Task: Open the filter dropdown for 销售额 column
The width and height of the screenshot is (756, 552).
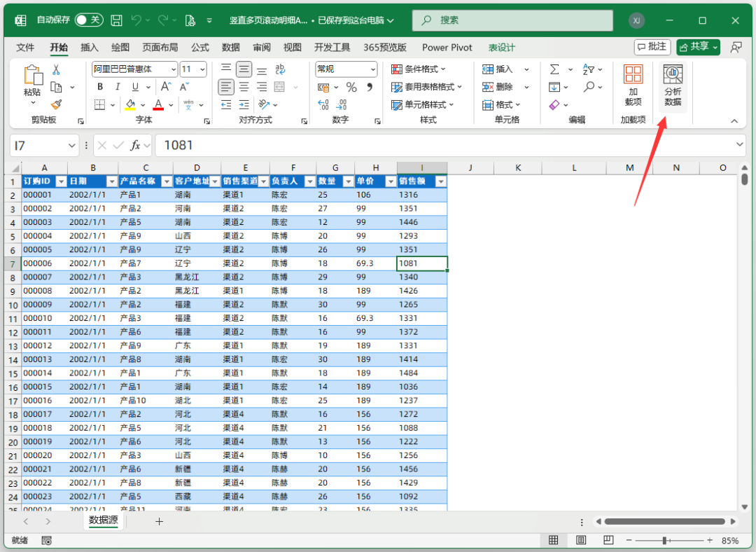Action: pyautogui.click(x=441, y=181)
